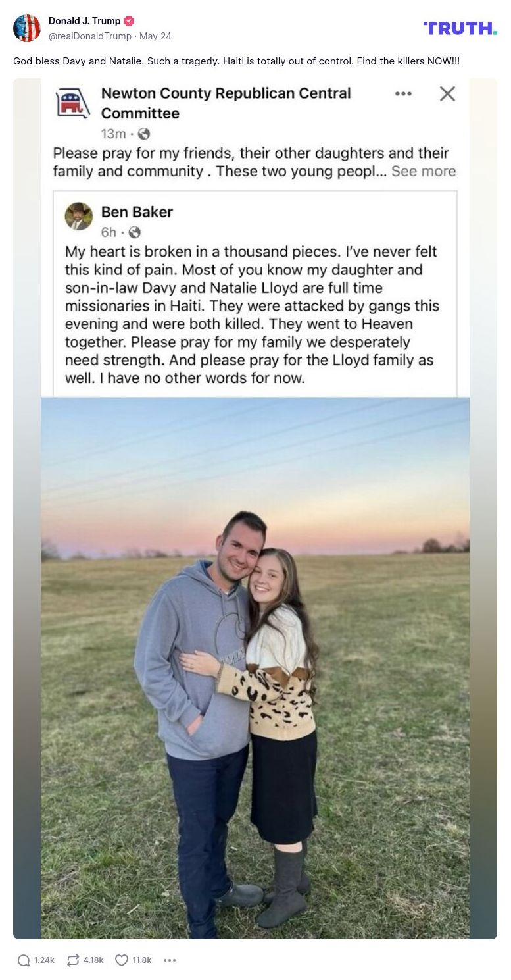The height and width of the screenshot is (980, 511).
Task: Click the globe privacy icon next to 6h
Action: point(135,232)
